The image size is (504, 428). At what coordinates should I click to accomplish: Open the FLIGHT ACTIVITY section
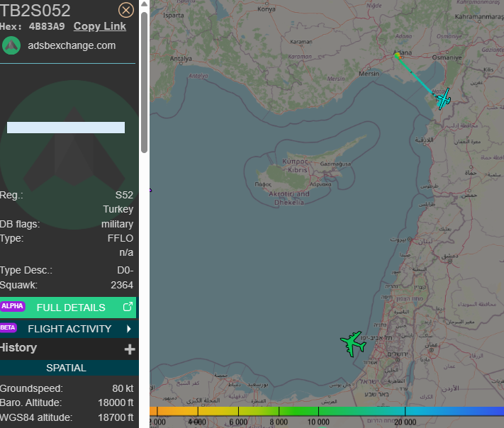click(69, 329)
